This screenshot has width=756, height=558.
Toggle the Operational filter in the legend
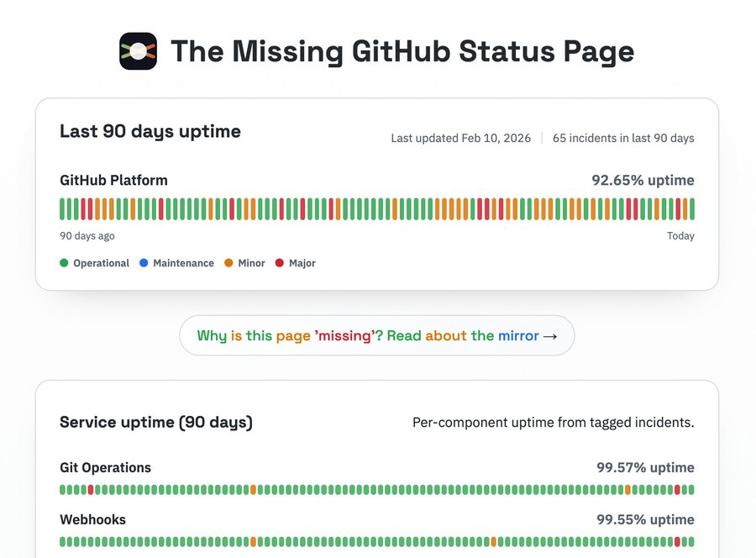point(95,263)
